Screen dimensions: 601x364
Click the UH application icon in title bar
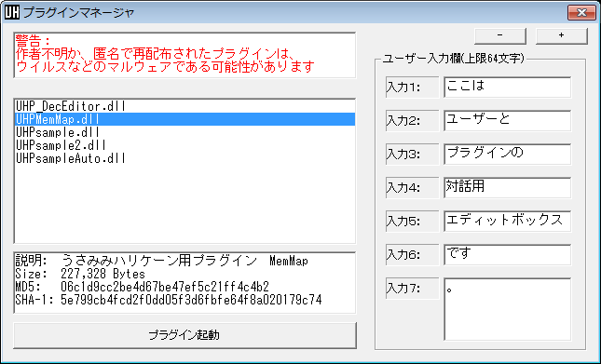coord(11,12)
